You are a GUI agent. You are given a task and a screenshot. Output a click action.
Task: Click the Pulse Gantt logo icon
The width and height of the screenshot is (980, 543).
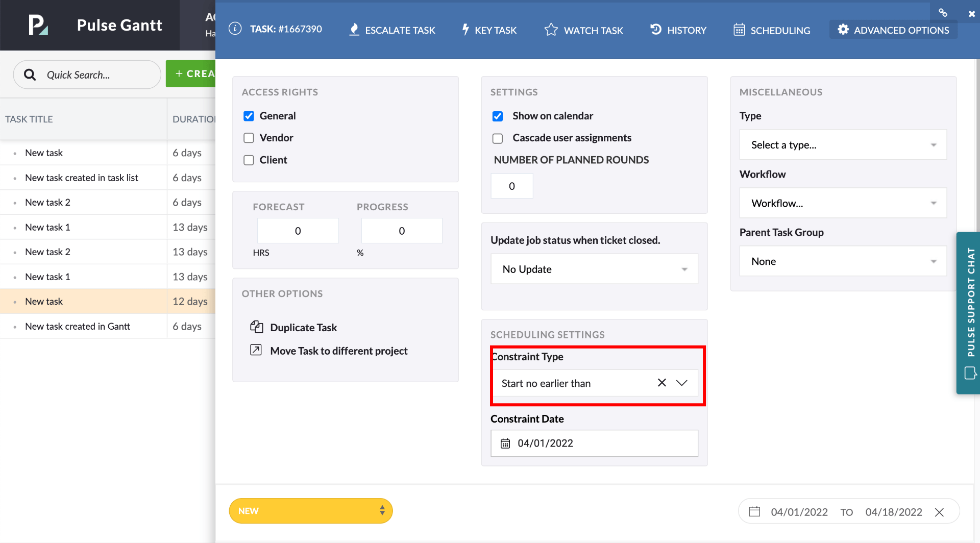point(38,25)
